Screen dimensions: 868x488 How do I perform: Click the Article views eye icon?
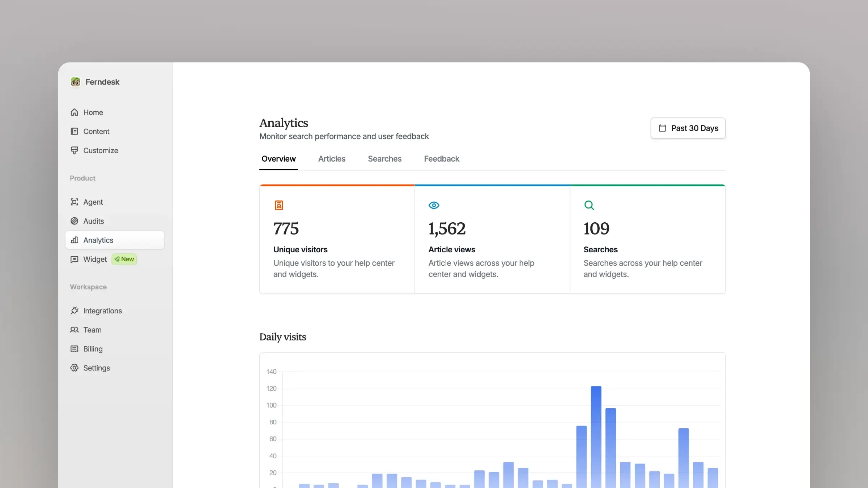(434, 205)
